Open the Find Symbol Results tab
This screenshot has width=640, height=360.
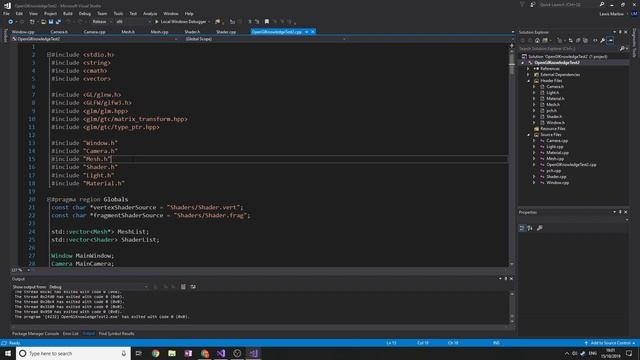click(x=116, y=334)
